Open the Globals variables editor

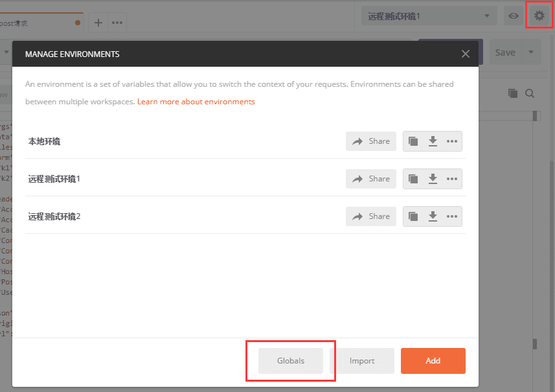tap(291, 361)
